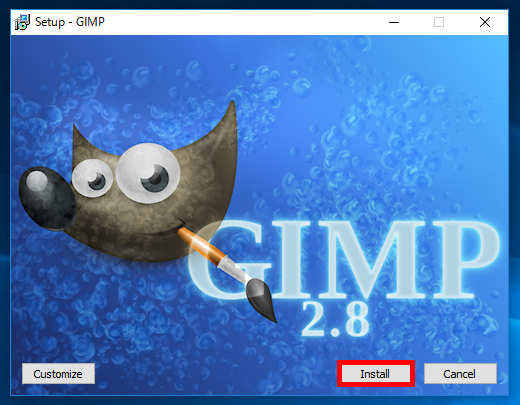Screen dimensions: 520x405
Task: Minimize the Setup - GIMP window
Action: 394,22
